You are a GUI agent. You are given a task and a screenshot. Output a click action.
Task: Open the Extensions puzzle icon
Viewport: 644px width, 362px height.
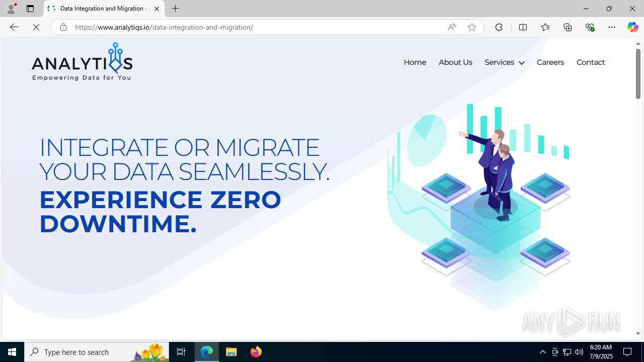click(x=499, y=27)
